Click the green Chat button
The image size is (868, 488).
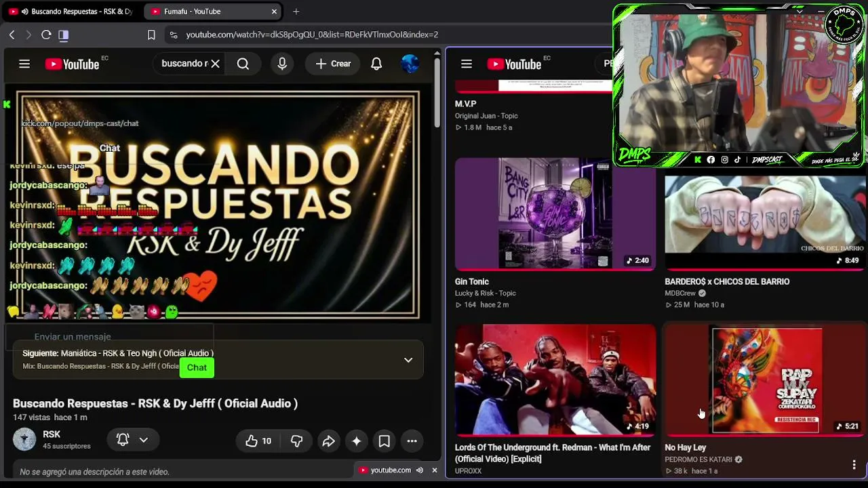click(197, 367)
